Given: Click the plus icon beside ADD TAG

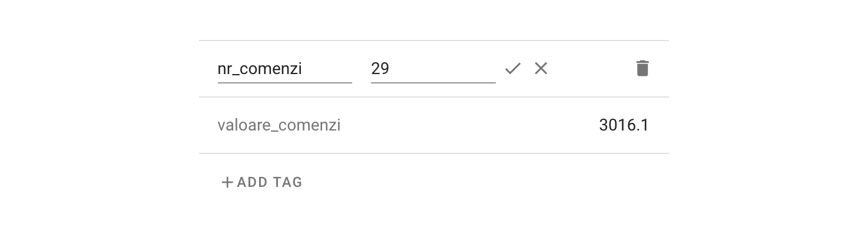Looking at the screenshot, I should [227, 182].
